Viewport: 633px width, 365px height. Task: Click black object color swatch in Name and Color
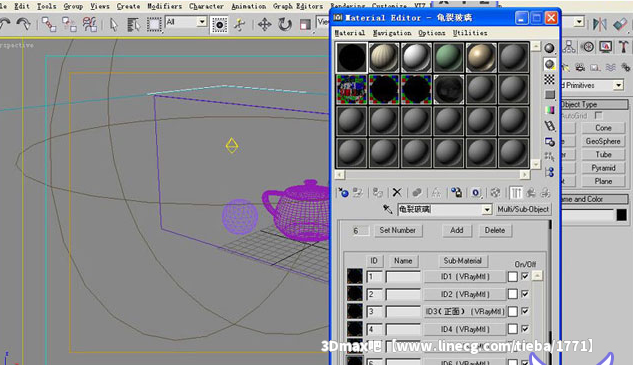click(x=622, y=215)
